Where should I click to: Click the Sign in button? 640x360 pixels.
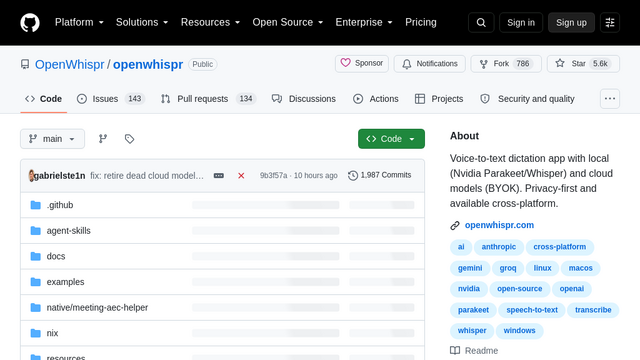point(521,22)
